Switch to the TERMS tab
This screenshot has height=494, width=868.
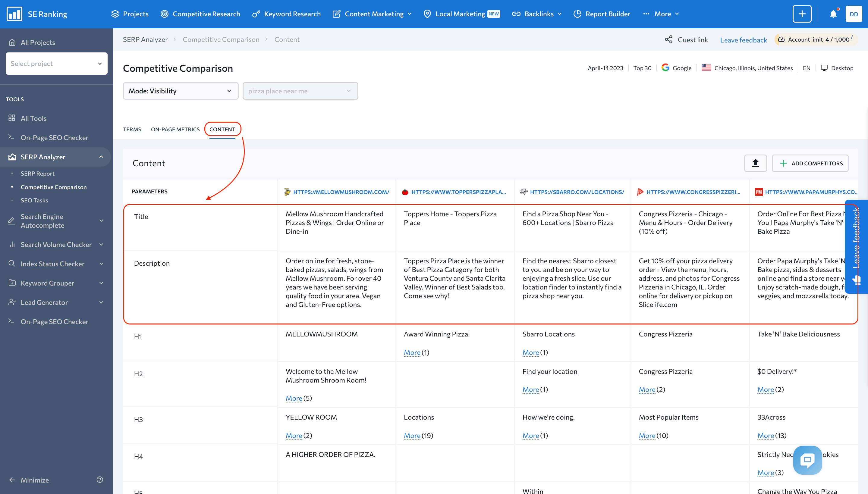pyautogui.click(x=132, y=129)
